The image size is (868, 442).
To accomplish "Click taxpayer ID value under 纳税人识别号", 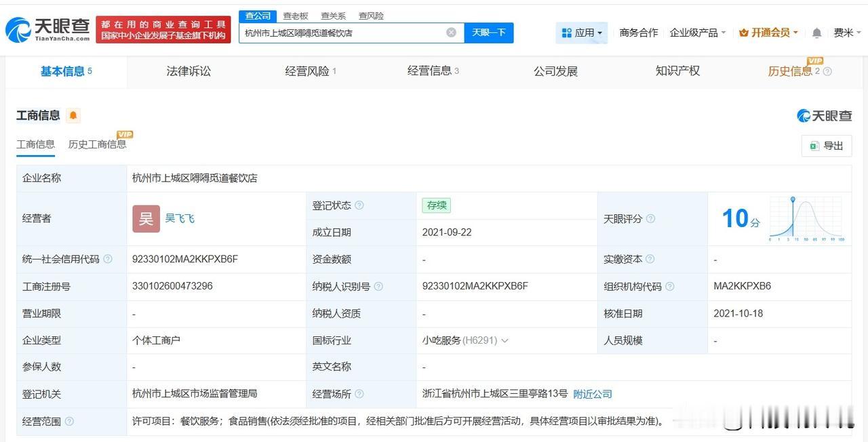I will tap(475, 286).
